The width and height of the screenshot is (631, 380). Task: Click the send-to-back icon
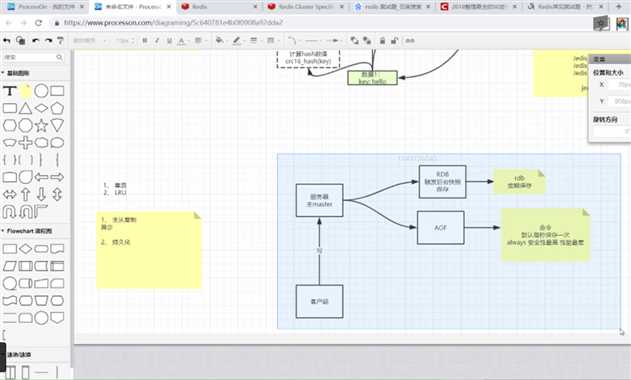click(367, 41)
